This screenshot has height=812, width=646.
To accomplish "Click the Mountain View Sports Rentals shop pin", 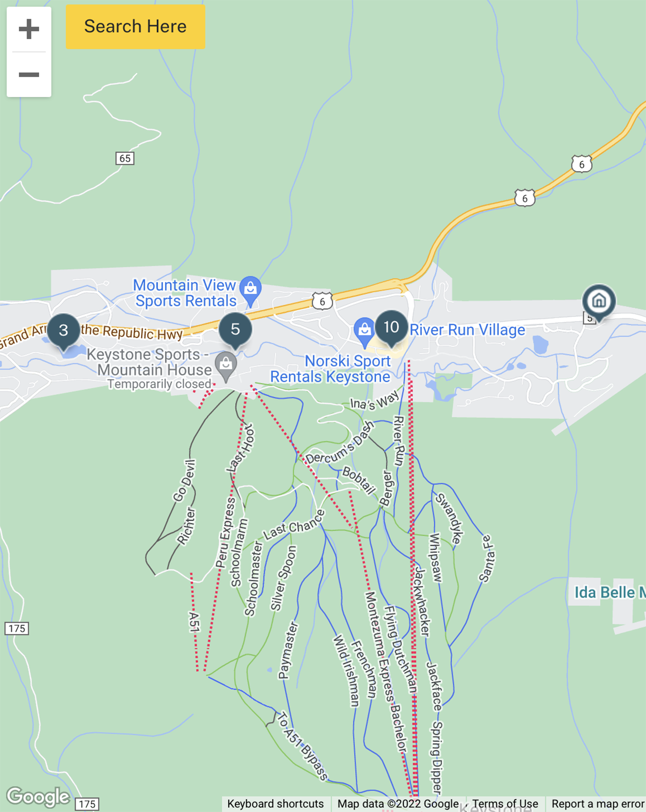I will click(250, 291).
